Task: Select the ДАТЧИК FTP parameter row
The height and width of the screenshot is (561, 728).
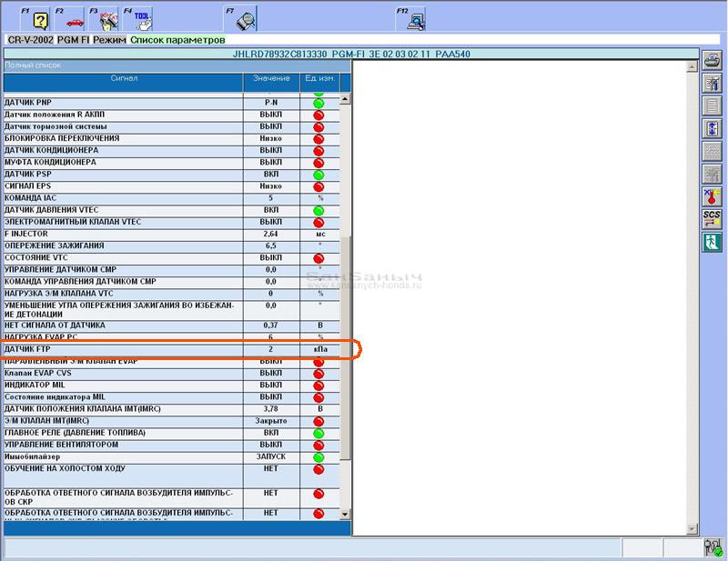Action: click(123, 349)
